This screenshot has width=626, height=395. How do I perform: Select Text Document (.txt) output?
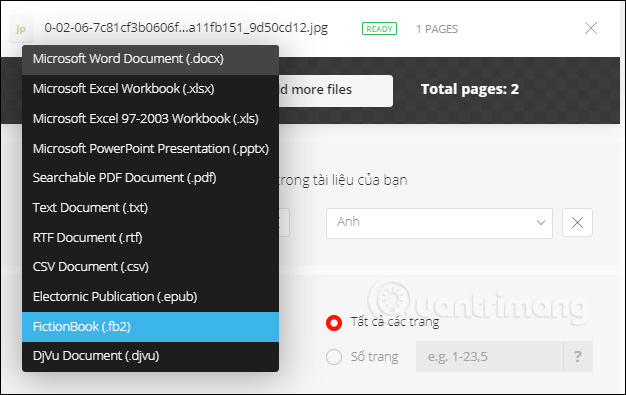[x=150, y=208]
